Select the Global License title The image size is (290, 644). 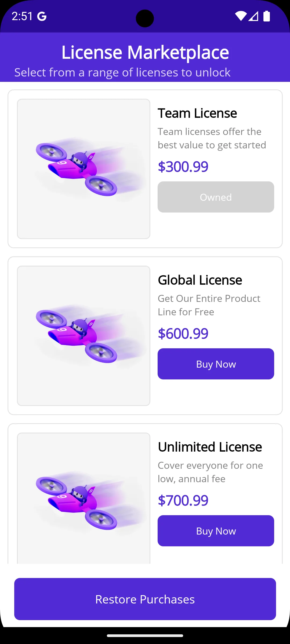[x=200, y=280]
